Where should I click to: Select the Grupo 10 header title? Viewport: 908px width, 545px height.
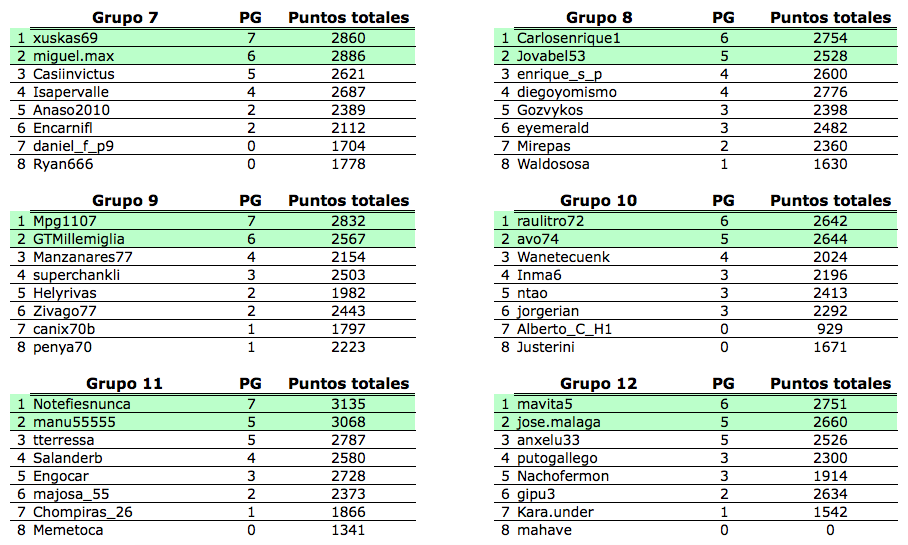599,200
